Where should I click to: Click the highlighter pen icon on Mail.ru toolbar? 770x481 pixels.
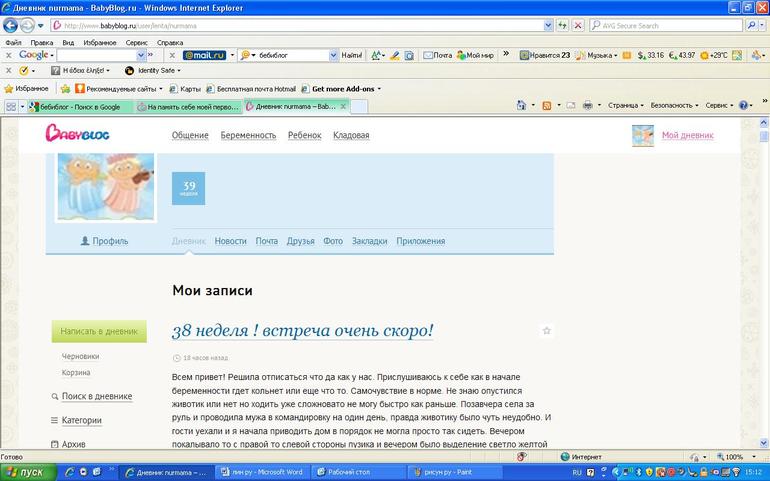[x=395, y=56]
